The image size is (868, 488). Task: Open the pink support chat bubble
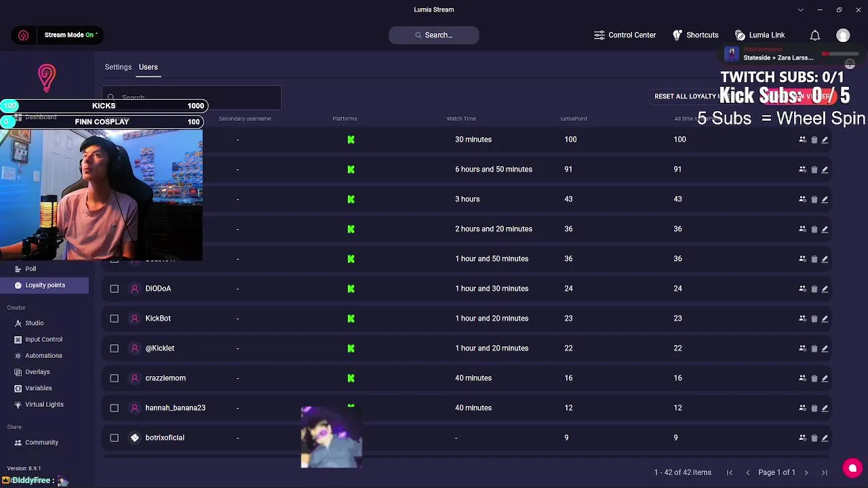click(852, 468)
